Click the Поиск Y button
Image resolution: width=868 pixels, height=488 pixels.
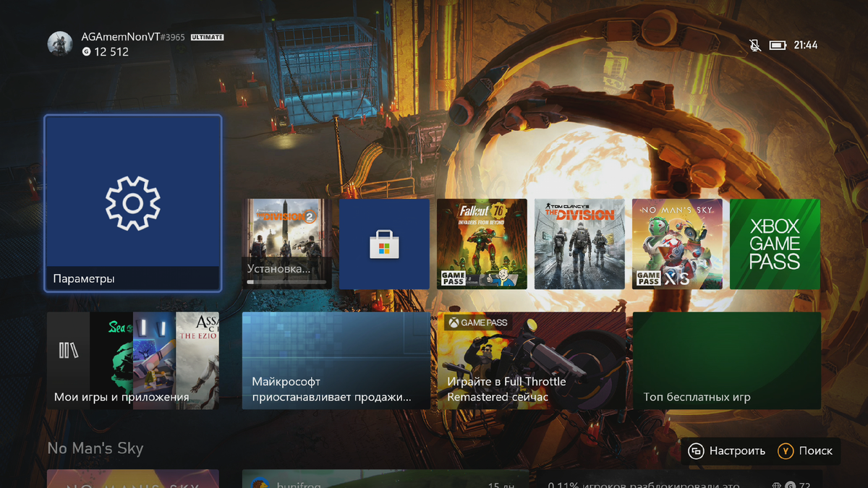[806, 451]
